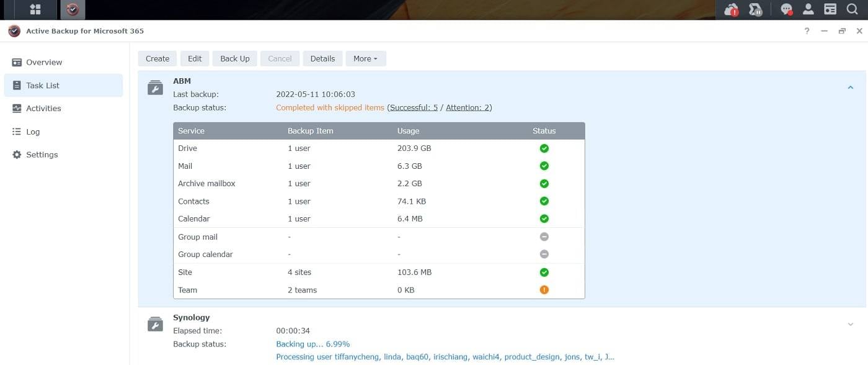Viewport: 868px width, 365px height.
Task: Click the Edit button
Action: [195, 58]
